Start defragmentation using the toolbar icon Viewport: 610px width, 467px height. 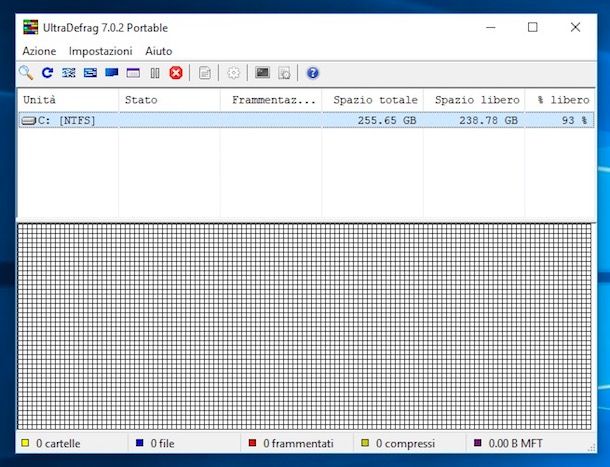click(69, 73)
